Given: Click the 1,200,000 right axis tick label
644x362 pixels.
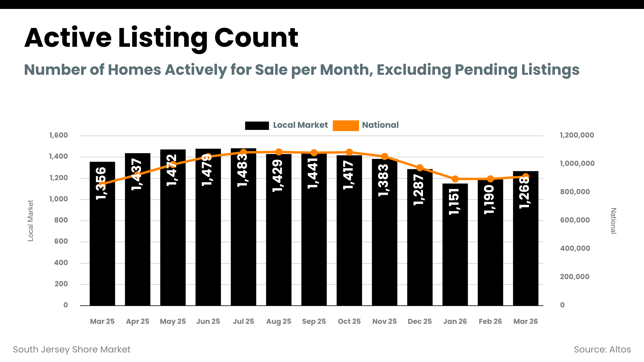Looking at the screenshot, I should 577,135.
